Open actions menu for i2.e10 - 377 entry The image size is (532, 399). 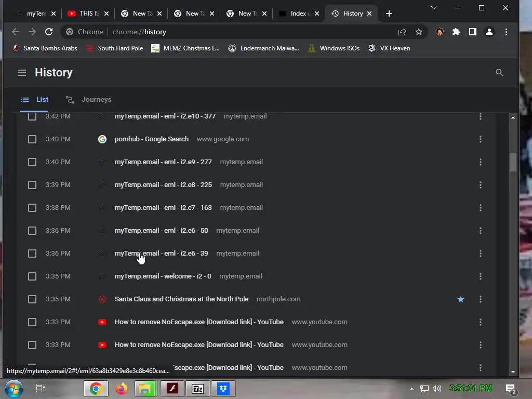481,116
